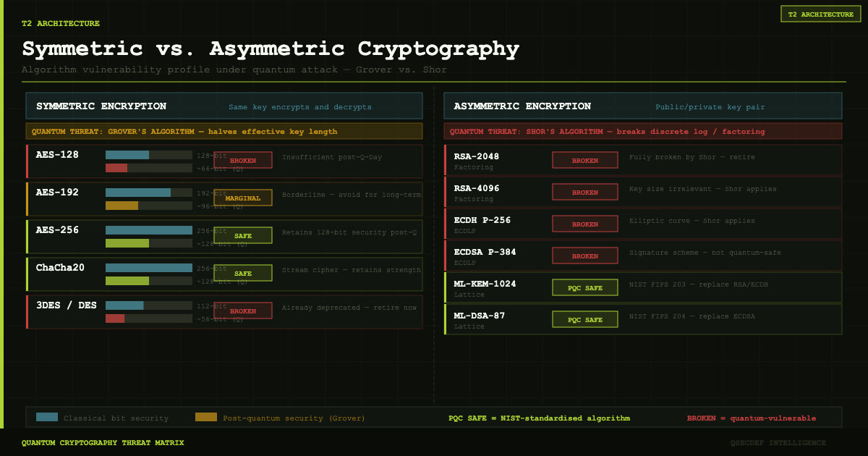Viewport: 868px width, 456px height.
Task: Click AES-128 red post-quantum security bar
Action: [x=116, y=168]
